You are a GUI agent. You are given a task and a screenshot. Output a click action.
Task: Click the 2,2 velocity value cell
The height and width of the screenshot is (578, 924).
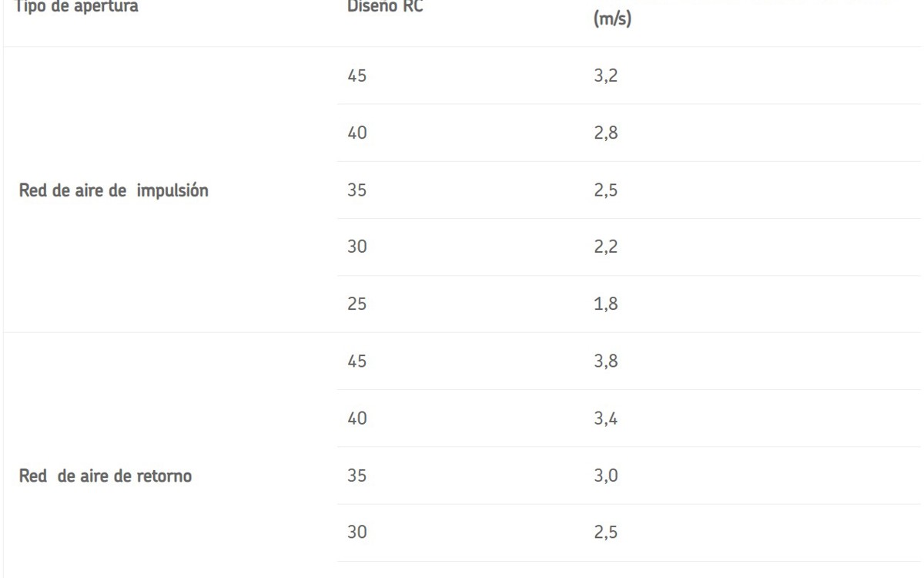(599, 247)
